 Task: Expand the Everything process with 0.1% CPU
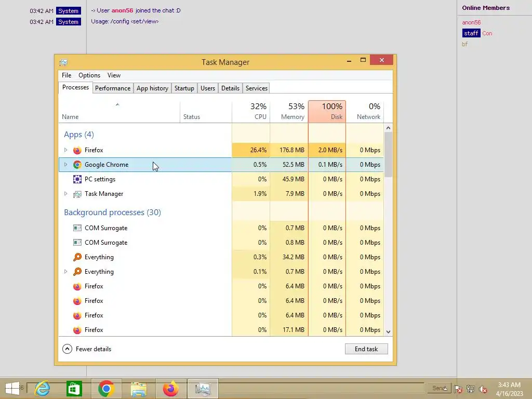click(x=66, y=271)
